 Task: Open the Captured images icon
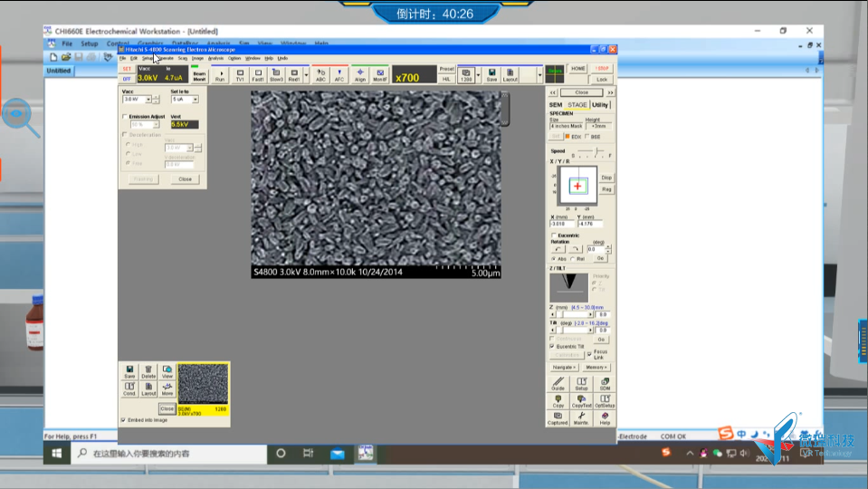pos(558,418)
